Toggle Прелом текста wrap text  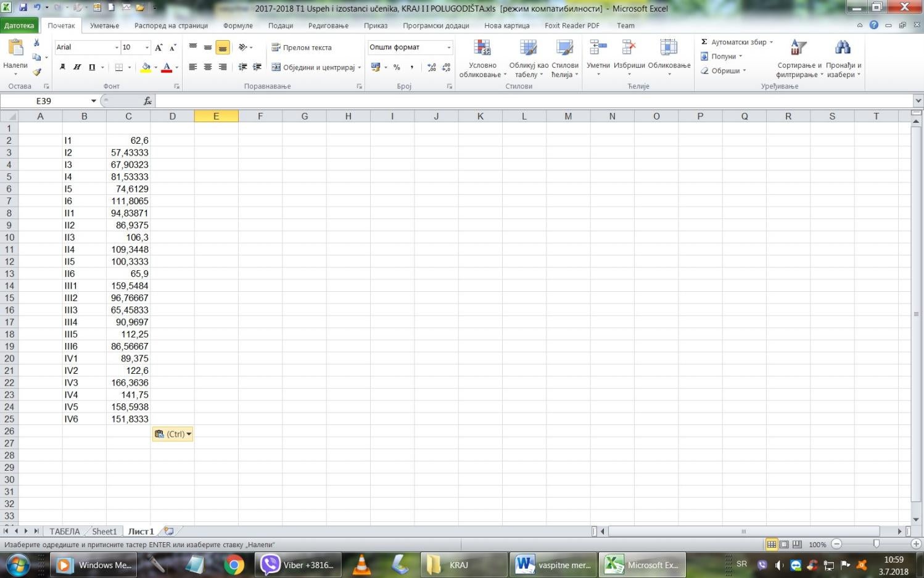point(302,47)
